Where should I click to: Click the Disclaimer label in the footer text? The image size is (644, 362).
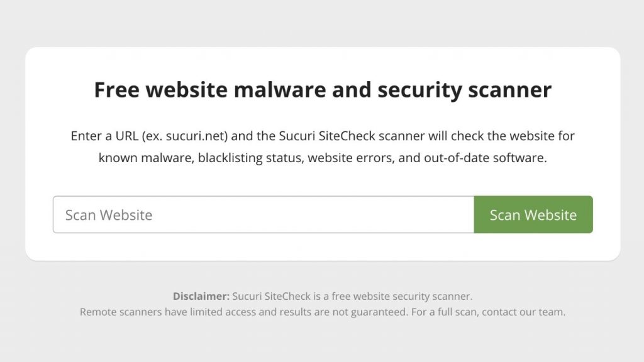(196, 295)
